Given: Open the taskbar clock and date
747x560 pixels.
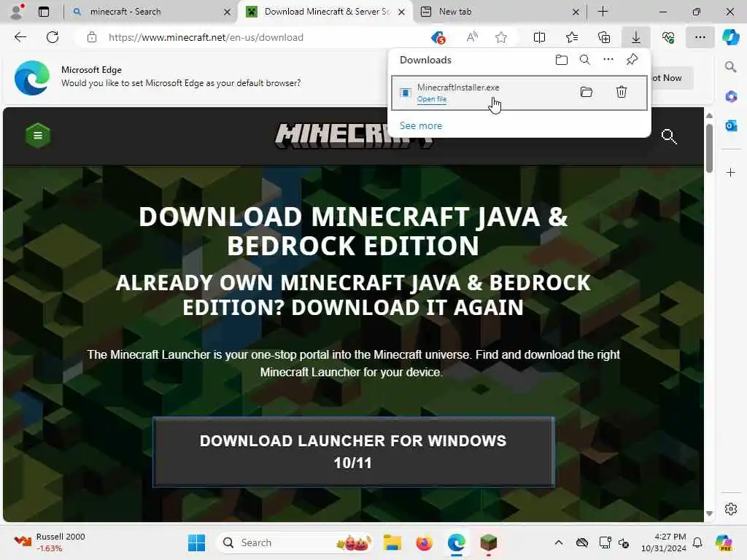Looking at the screenshot, I should click(x=663, y=542).
